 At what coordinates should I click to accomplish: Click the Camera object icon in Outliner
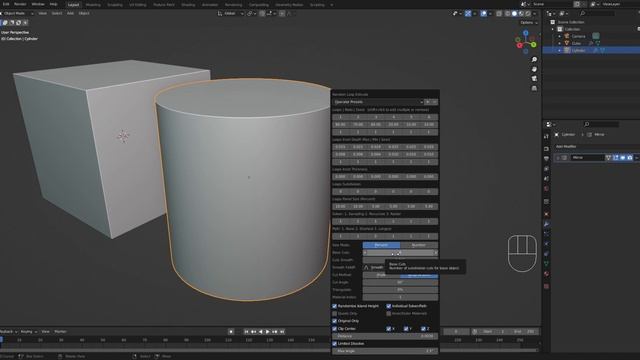tap(567, 36)
